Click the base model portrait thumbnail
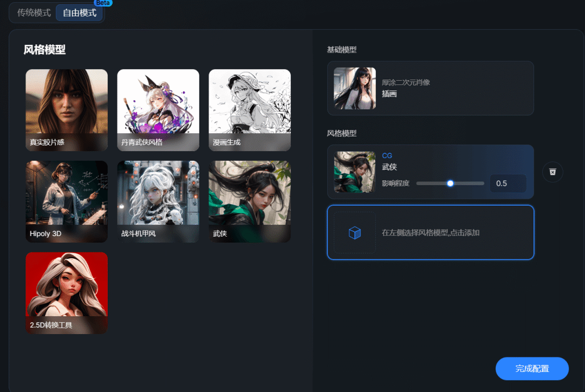Screen dimensions: 585x392 [x=355, y=88]
